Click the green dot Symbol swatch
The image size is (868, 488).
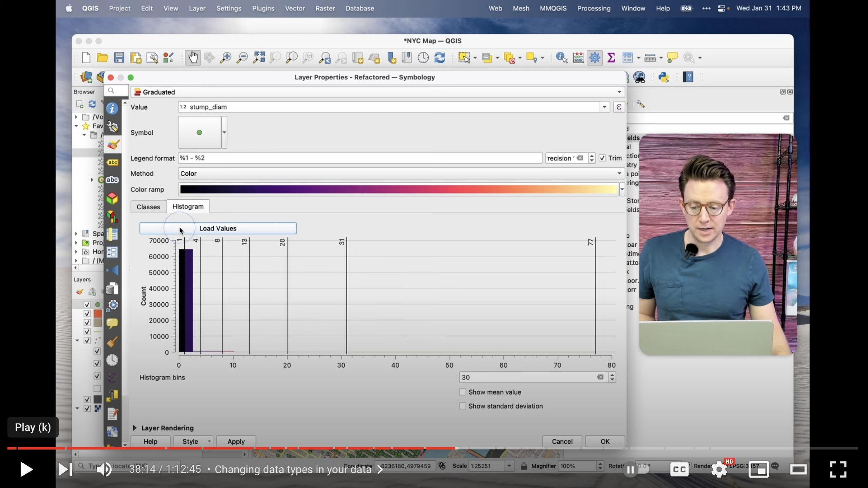(200, 132)
